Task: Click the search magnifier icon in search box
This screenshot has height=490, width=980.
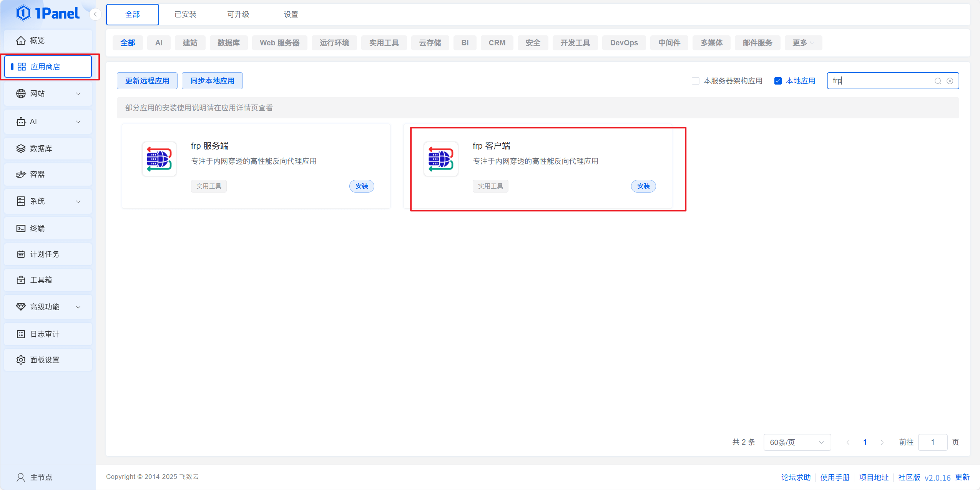Action: [x=938, y=81]
